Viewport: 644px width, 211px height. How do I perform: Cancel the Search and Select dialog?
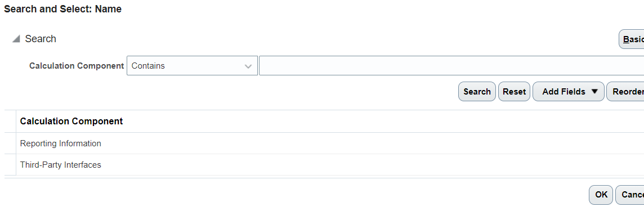[630, 195]
